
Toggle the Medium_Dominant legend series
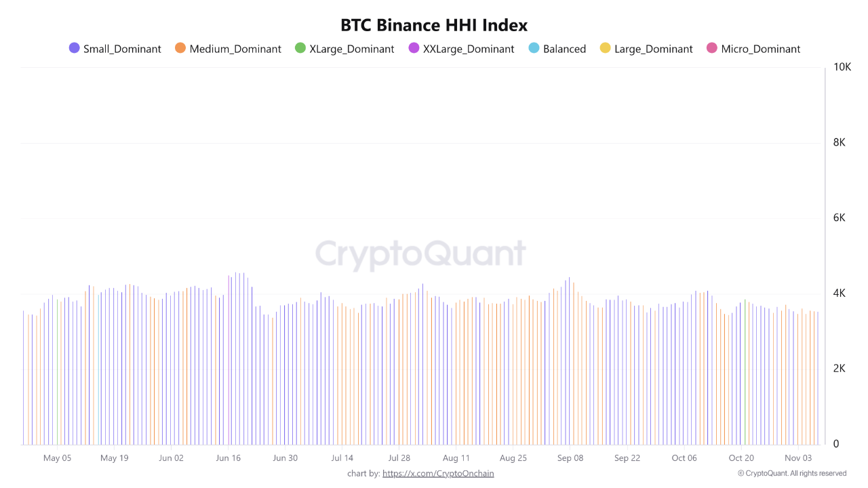pos(228,49)
